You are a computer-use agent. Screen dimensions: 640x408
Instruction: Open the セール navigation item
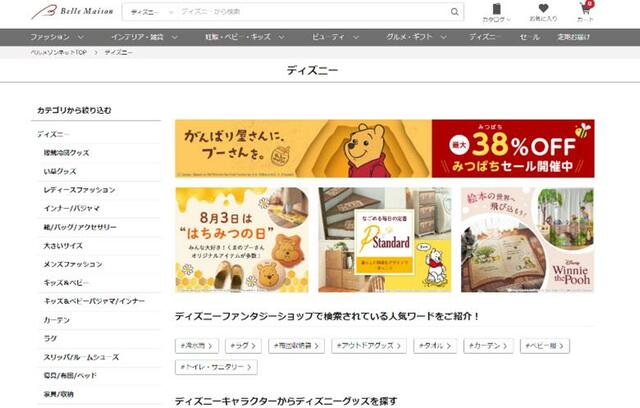coord(530,37)
